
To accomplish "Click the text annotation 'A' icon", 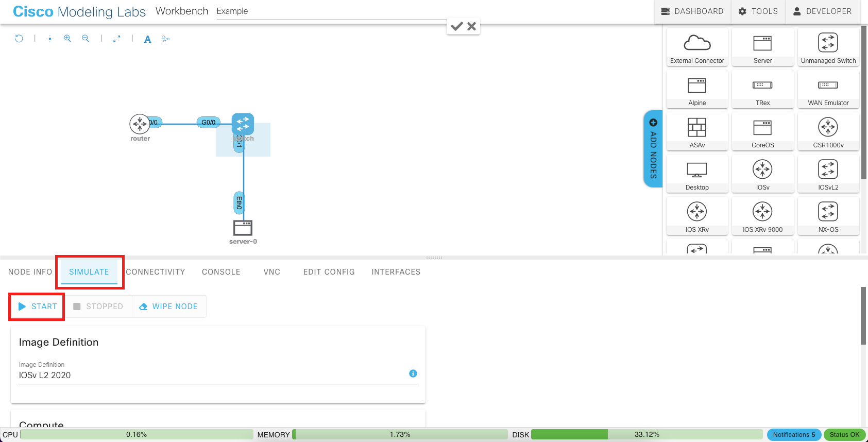I will pyautogui.click(x=148, y=39).
